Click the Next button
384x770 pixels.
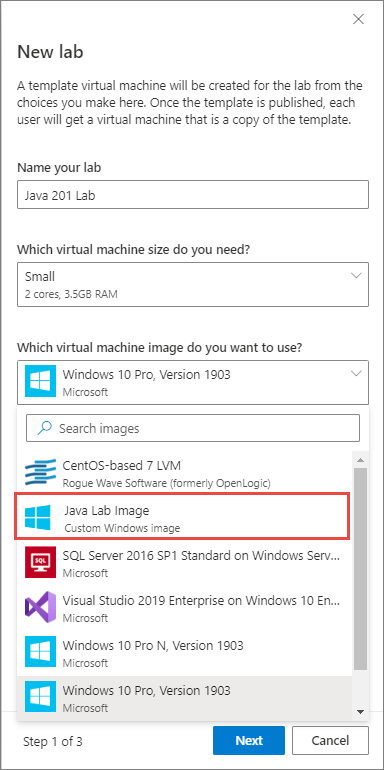[x=249, y=740]
